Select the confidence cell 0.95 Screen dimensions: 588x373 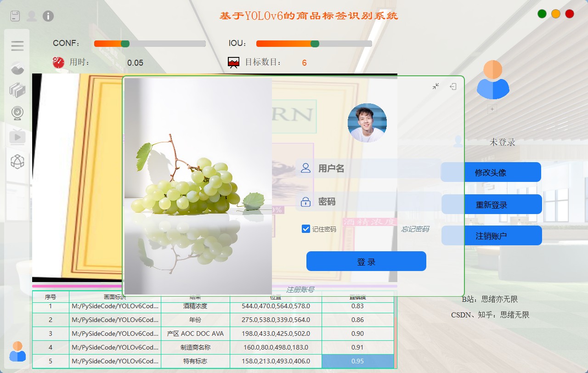tap(358, 361)
